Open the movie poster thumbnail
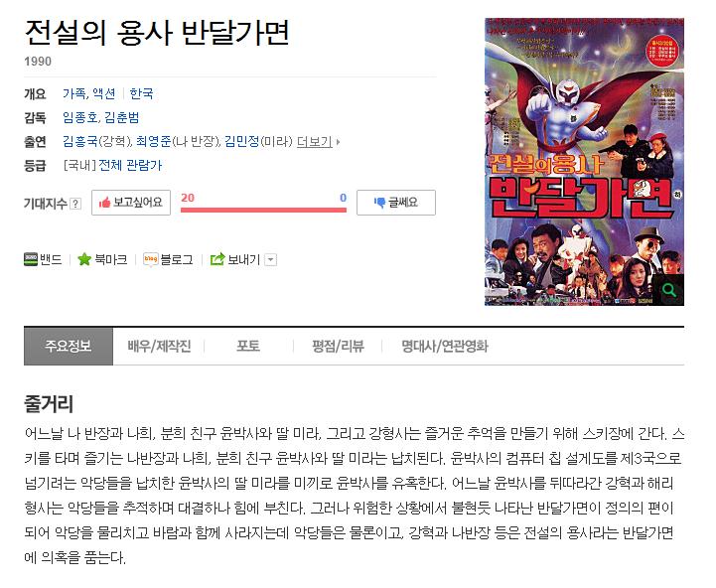Viewport: 716px width, 588px height. [584, 162]
